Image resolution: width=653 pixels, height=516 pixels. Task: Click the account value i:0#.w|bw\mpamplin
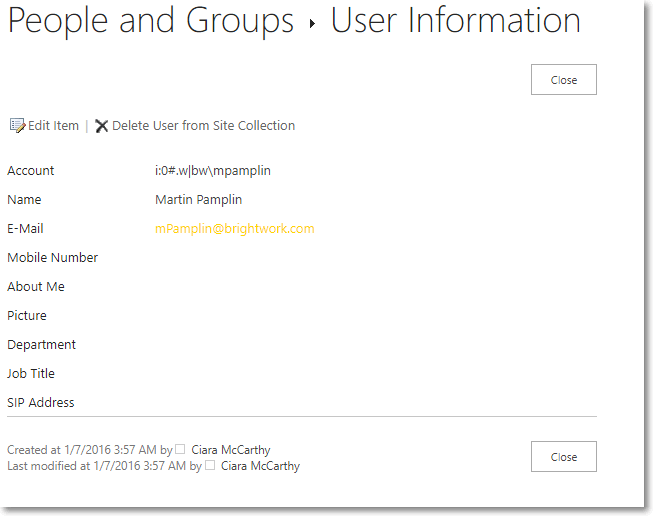click(x=212, y=171)
